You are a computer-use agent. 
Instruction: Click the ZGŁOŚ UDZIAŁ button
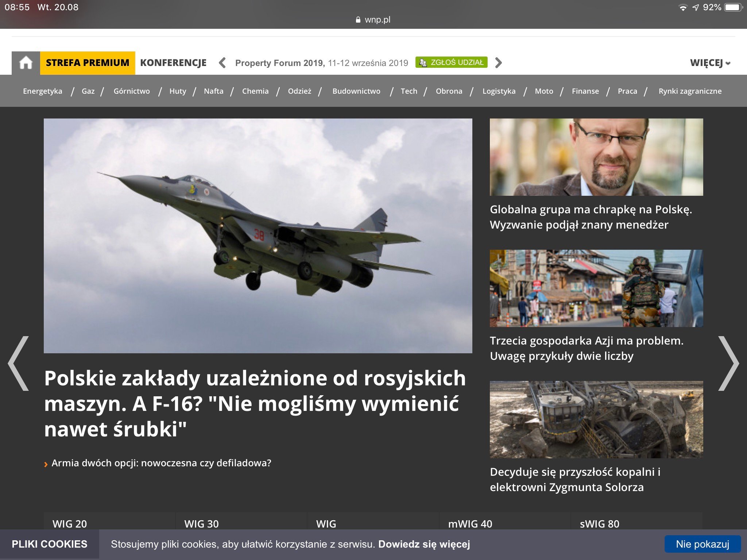pos(452,62)
